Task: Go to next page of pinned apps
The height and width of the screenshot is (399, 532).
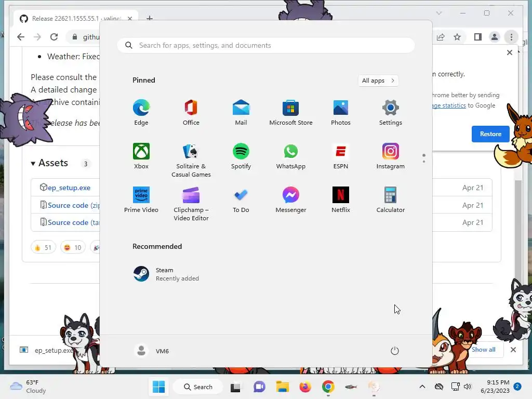Action: tap(424, 161)
